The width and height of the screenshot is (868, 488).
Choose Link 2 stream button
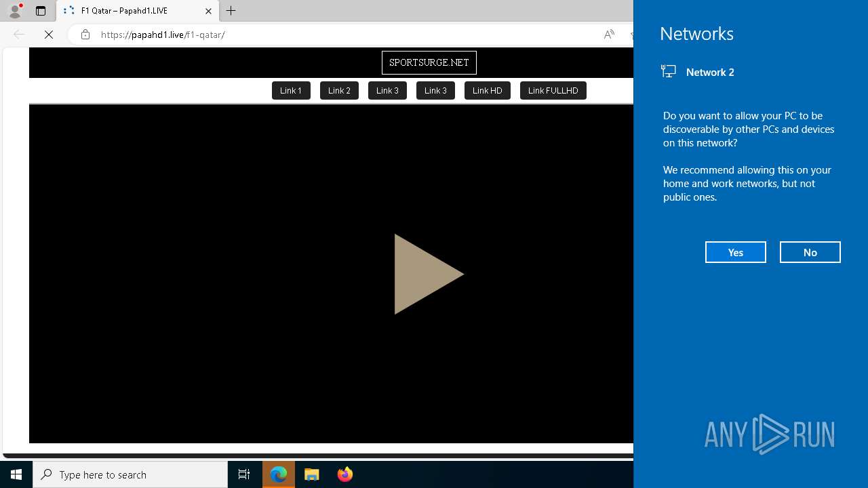[x=339, y=90]
